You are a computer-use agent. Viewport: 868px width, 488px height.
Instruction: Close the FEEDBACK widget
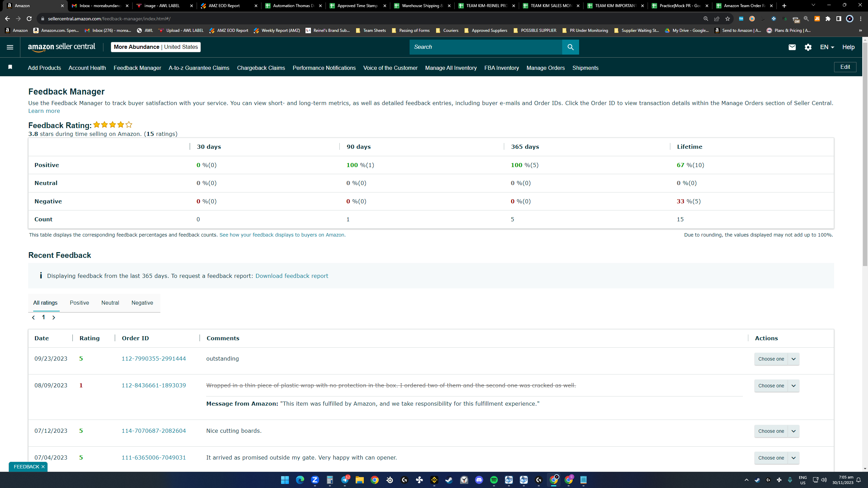click(x=43, y=467)
